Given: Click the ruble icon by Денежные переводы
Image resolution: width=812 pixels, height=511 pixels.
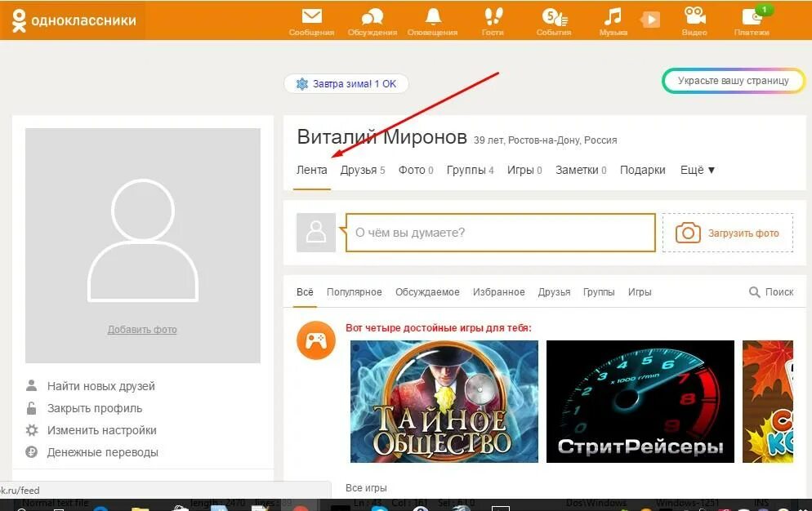Looking at the screenshot, I should coord(32,452).
